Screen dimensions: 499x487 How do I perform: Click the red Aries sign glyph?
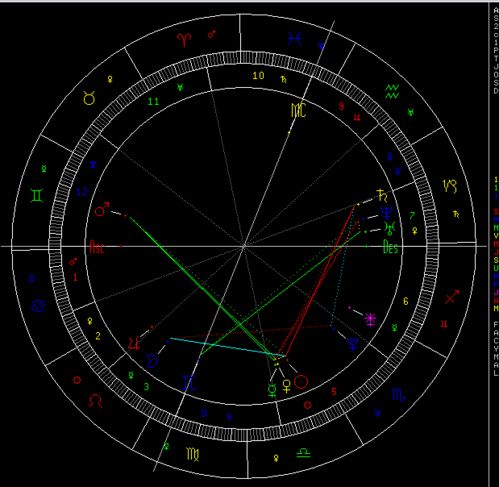coord(184,40)
